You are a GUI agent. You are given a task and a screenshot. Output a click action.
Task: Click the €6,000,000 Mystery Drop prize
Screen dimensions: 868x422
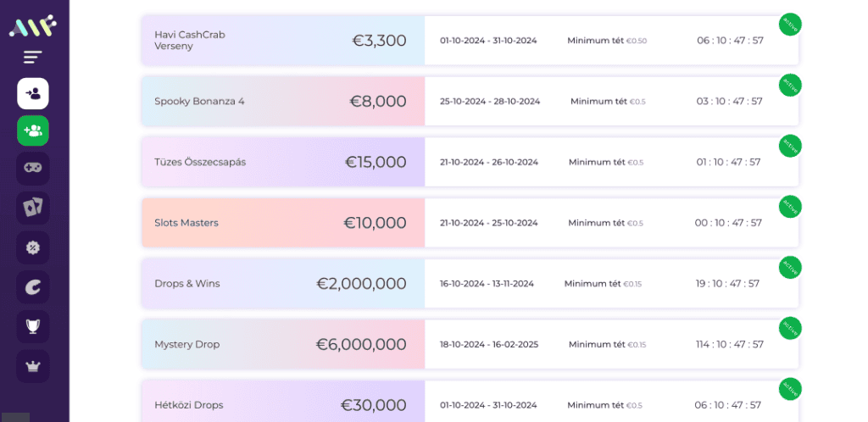point(361,344)
